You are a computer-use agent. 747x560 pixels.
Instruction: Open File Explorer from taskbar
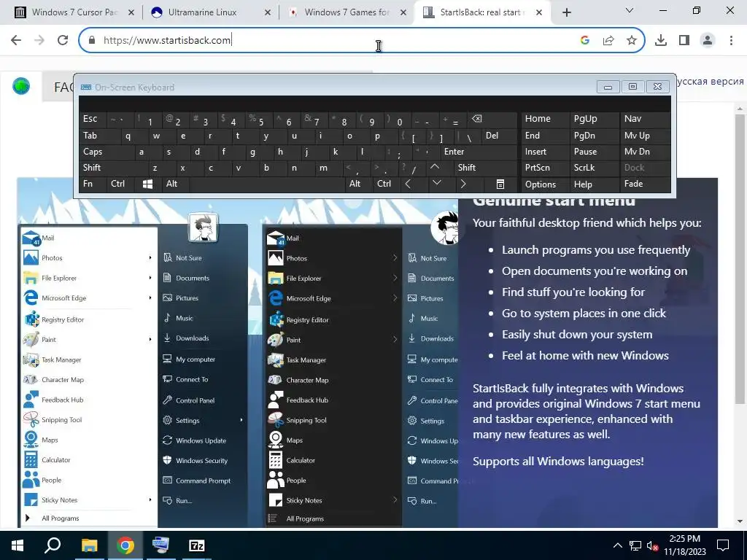tap(89, 545)
